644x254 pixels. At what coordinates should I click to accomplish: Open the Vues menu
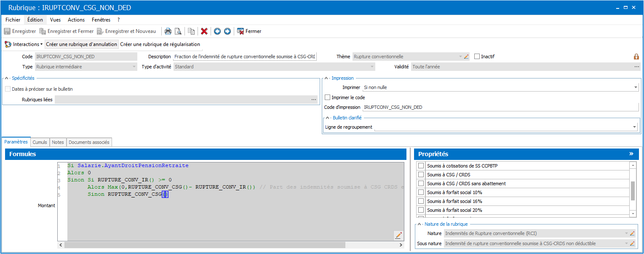(x=55, y=20)
